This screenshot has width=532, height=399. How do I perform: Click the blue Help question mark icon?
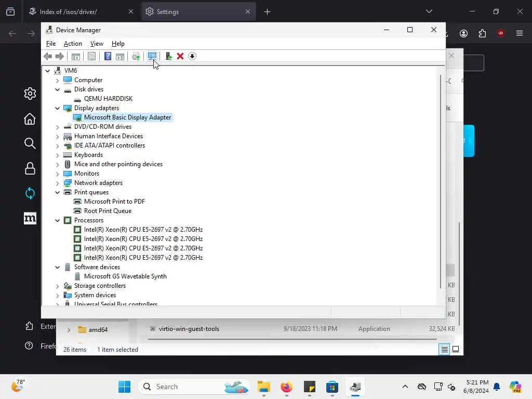click(x=108, y=56)
